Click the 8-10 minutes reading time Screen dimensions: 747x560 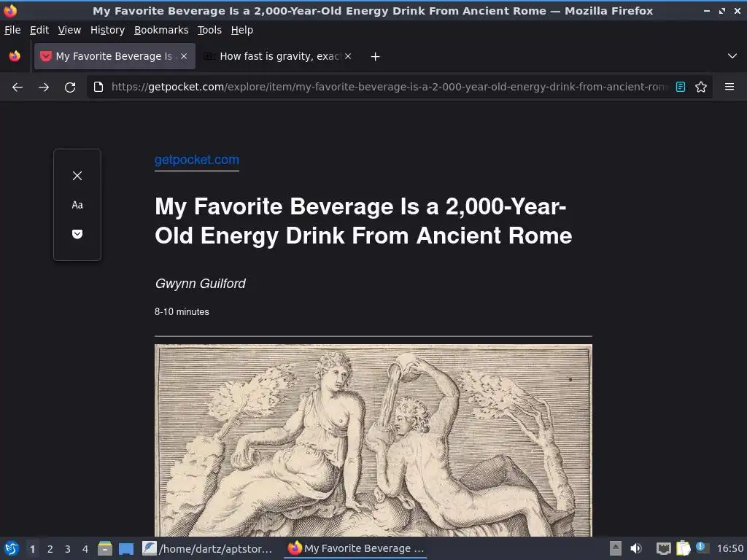182,312
